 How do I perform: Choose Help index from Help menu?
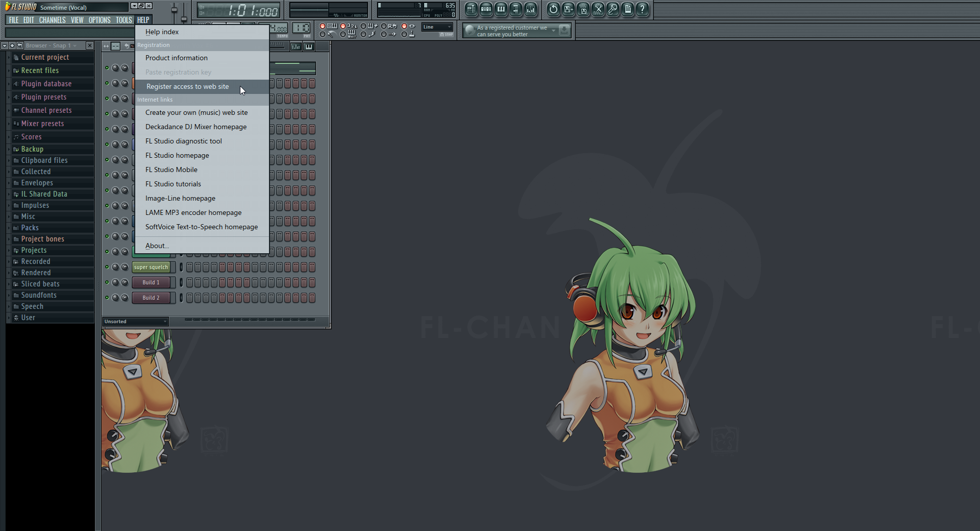(x=202, y=32)
